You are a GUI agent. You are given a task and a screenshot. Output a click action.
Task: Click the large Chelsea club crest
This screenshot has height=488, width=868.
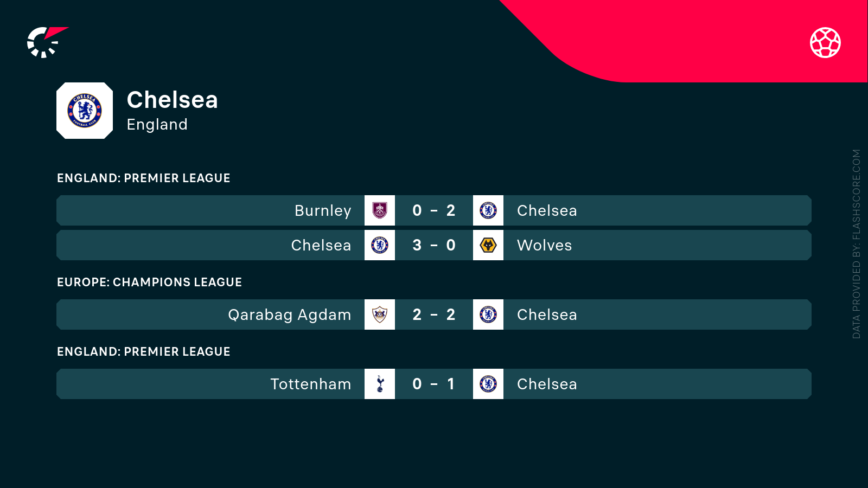85,111
